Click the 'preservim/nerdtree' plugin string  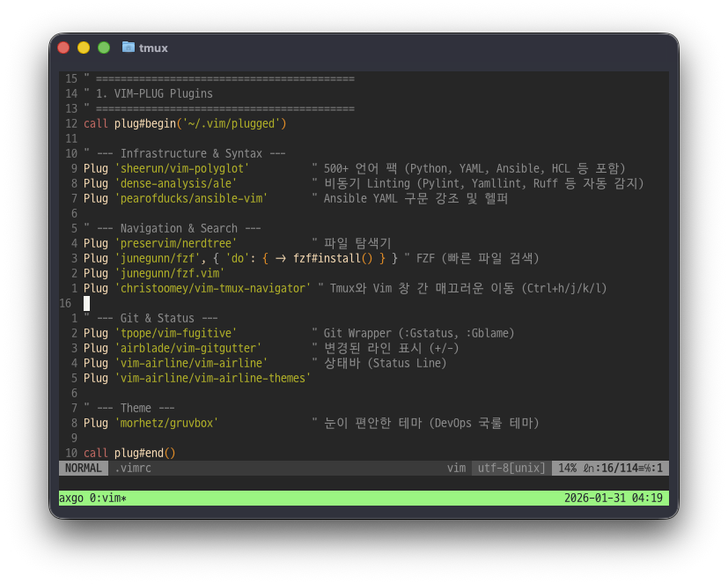click(x=175, y=243)
